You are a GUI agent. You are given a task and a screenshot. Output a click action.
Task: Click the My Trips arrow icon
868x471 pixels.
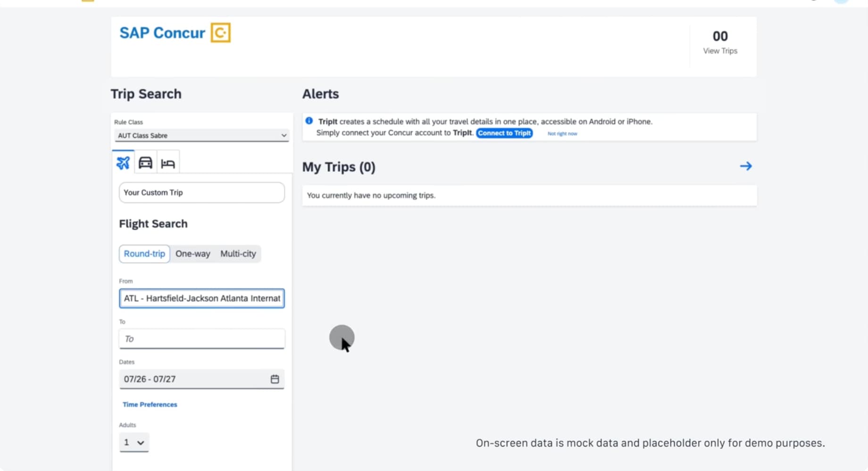tap(746, 166)
